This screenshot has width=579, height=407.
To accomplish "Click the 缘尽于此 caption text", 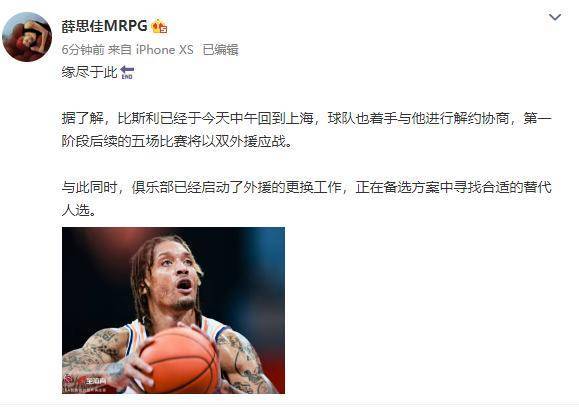I will point(89,72).
